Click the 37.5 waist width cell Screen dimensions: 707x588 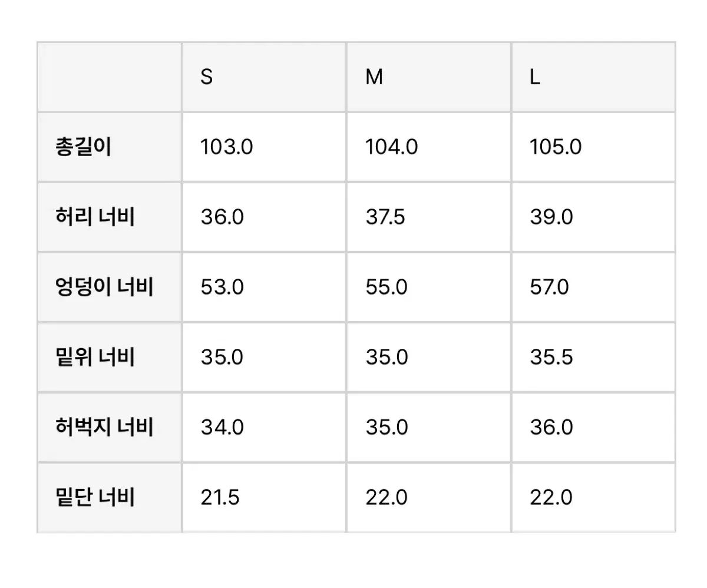click(429, 217)
